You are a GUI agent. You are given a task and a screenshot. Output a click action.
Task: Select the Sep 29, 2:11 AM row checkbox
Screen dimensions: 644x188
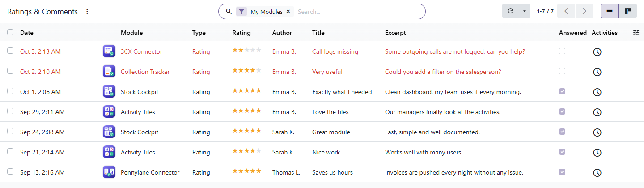(10, 111)
